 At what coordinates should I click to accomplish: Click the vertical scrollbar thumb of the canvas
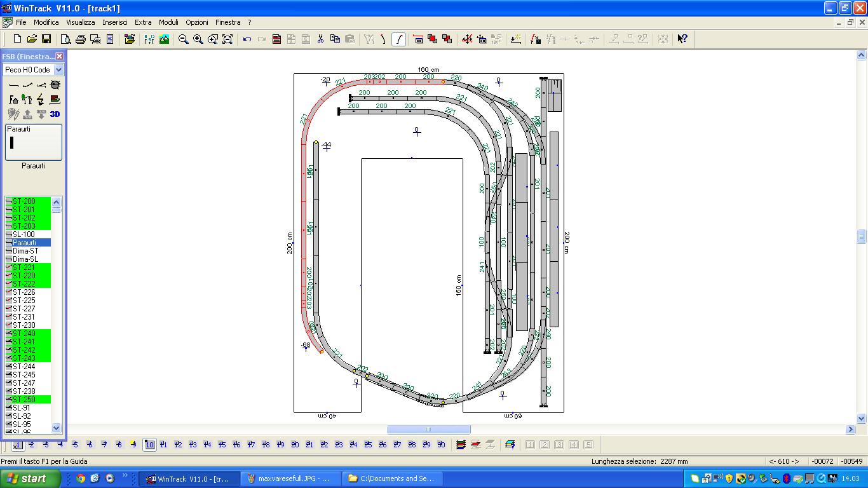pos(862,236)
